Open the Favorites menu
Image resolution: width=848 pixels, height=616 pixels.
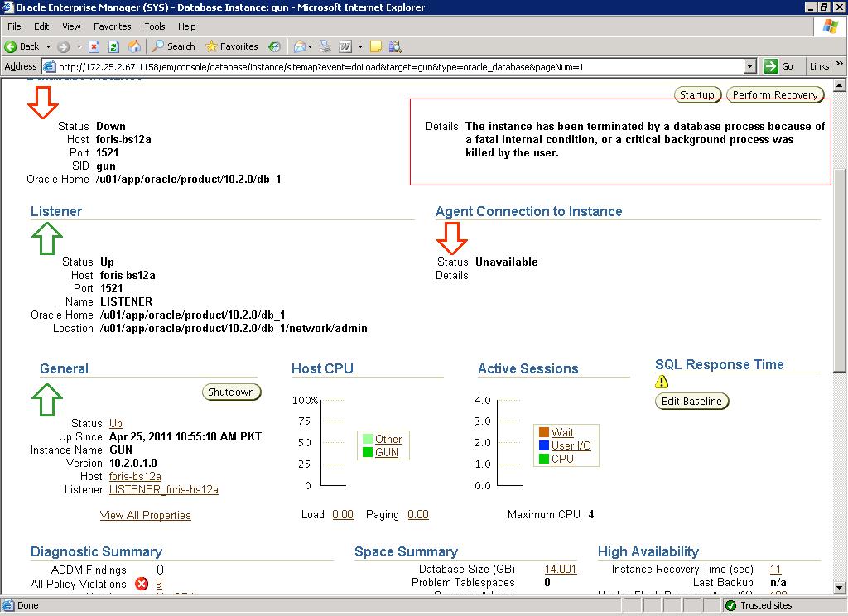pos(112,26)
